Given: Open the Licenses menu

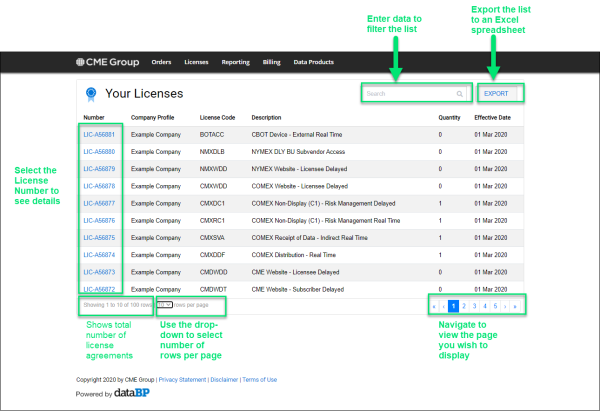Looking at the screenshot, I should tap(196, 62).
